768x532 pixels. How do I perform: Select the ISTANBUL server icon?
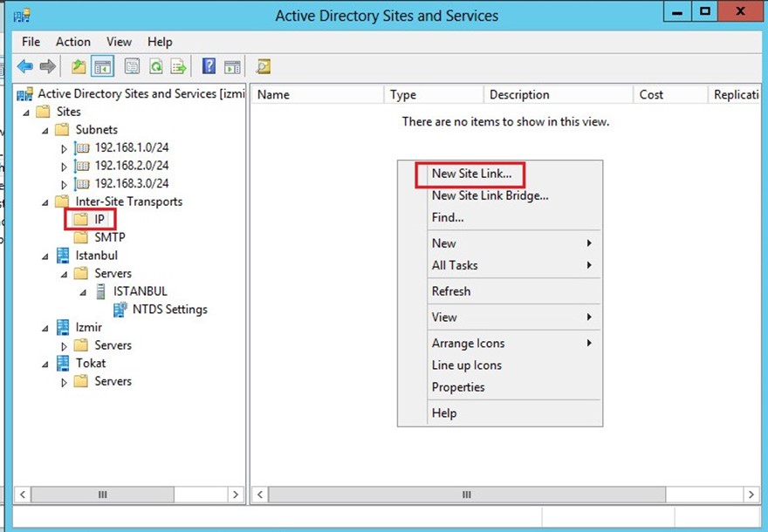100,291
